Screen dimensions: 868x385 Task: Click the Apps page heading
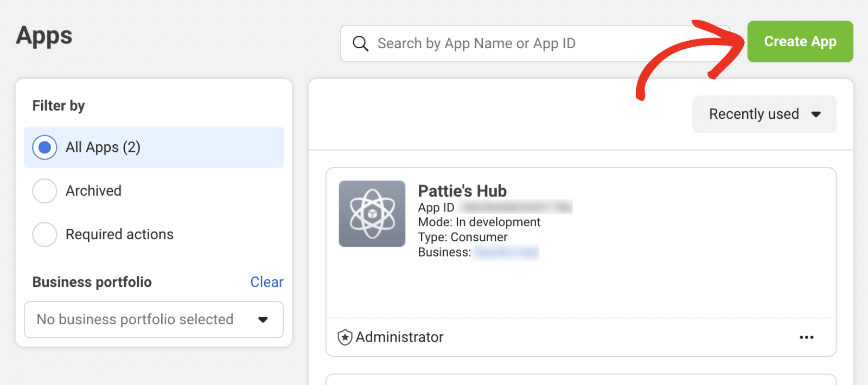click(44, 36)
